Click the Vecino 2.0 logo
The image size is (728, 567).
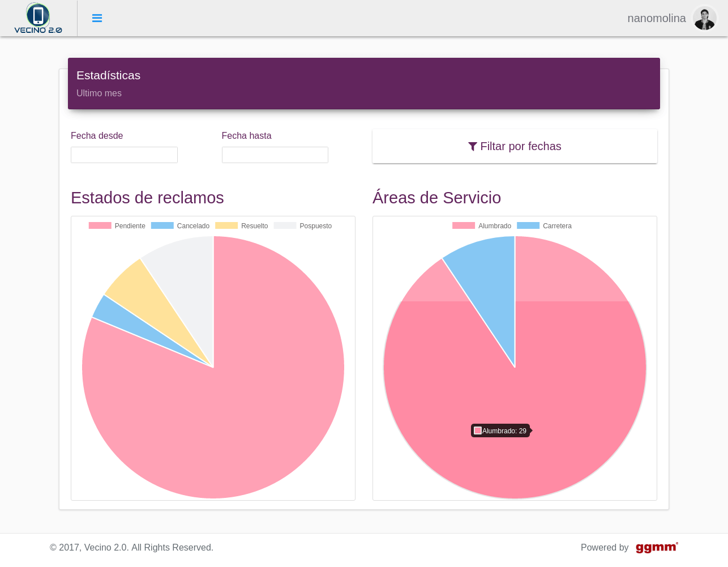point(38,18)
